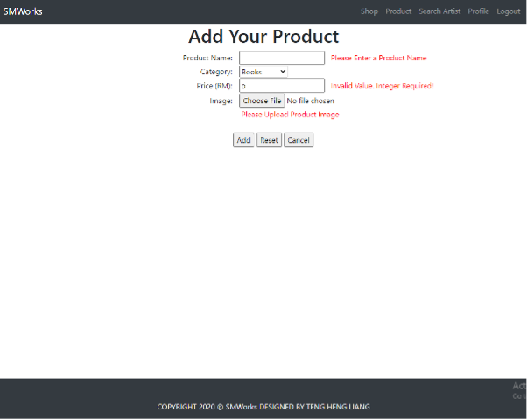Focus the Product Name input field
The image size is (527, 420).
click(x=282, y=58)
